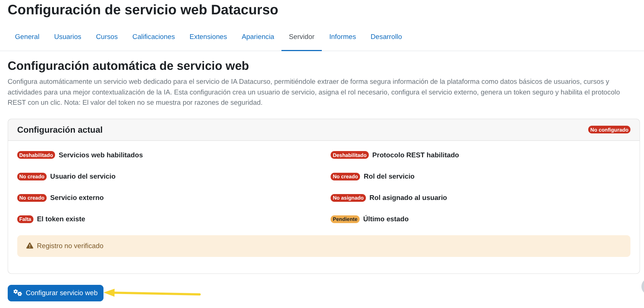The image size is (644, 308).
Task: Click the Deshabilitado badge next to Servicios web habilitados
Action: 36,155
